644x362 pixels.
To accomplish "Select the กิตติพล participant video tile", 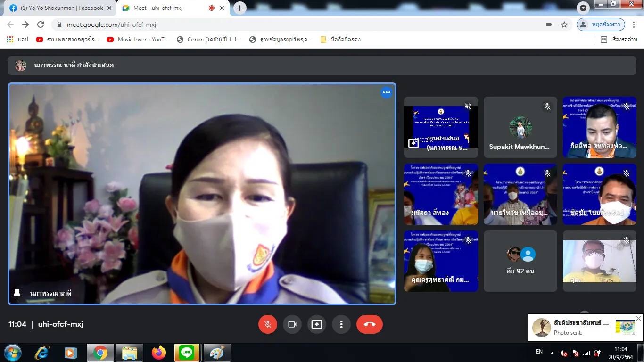I will [599, 127].
